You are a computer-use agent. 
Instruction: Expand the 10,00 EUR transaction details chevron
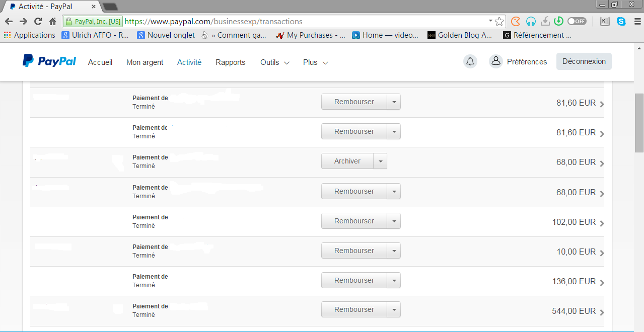[x=602, y=253]
